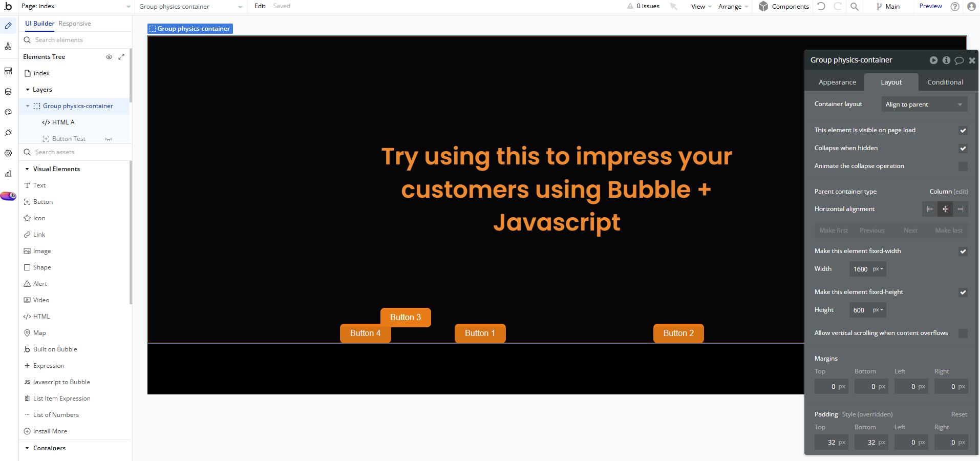Open the comment bubble in property editor

pyautogui.click(x=959, y=60)
